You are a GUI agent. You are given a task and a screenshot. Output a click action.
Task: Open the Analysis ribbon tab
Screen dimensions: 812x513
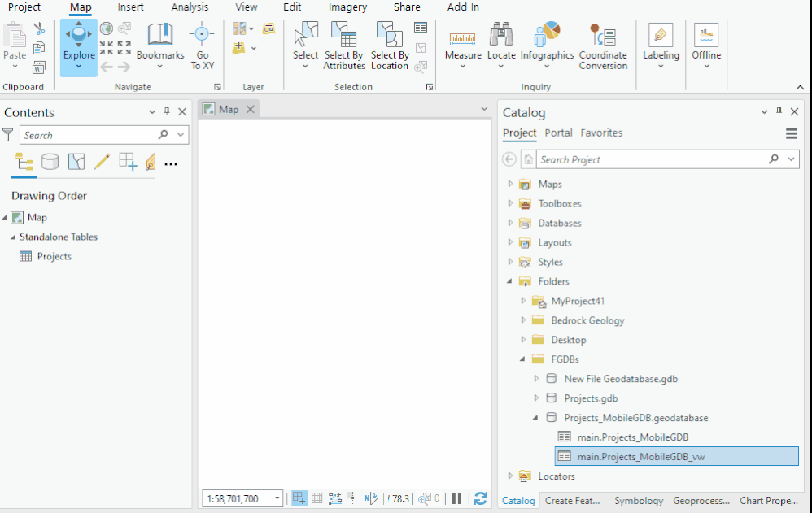click(x=190, y=7)
